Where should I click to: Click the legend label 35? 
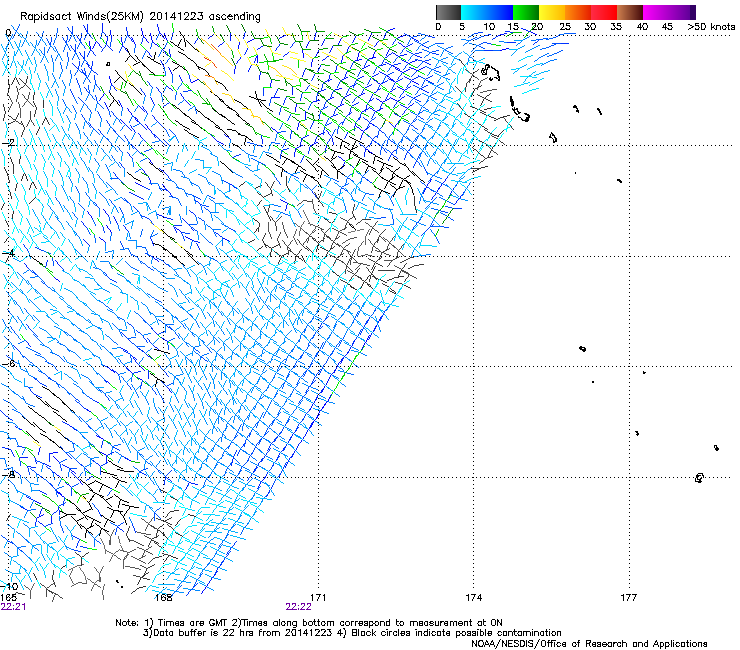click(616, 27)
